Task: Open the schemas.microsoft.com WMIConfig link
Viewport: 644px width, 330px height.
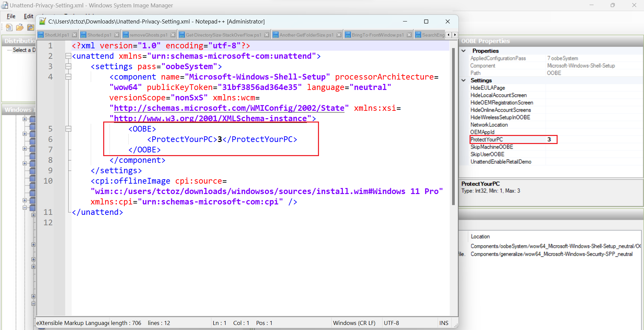Action: (229, 108)
